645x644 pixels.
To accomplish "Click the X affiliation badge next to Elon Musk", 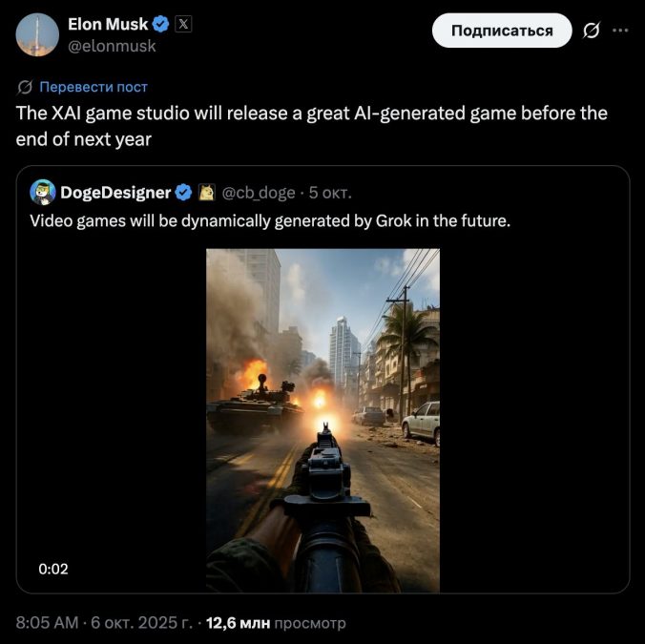I will [x=184, y=25].
